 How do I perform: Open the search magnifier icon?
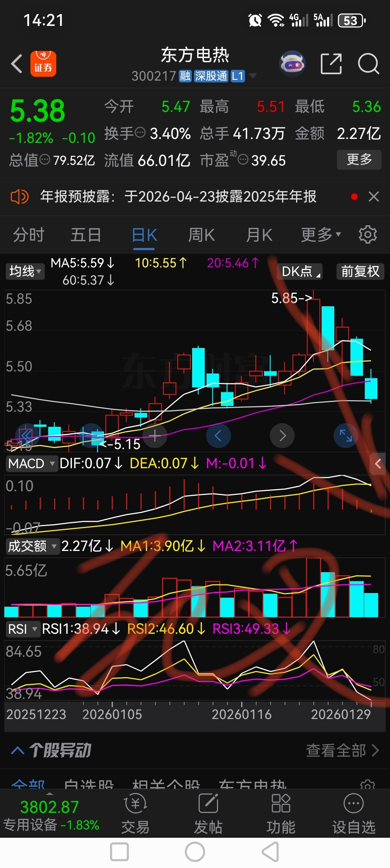click(368, 64)
